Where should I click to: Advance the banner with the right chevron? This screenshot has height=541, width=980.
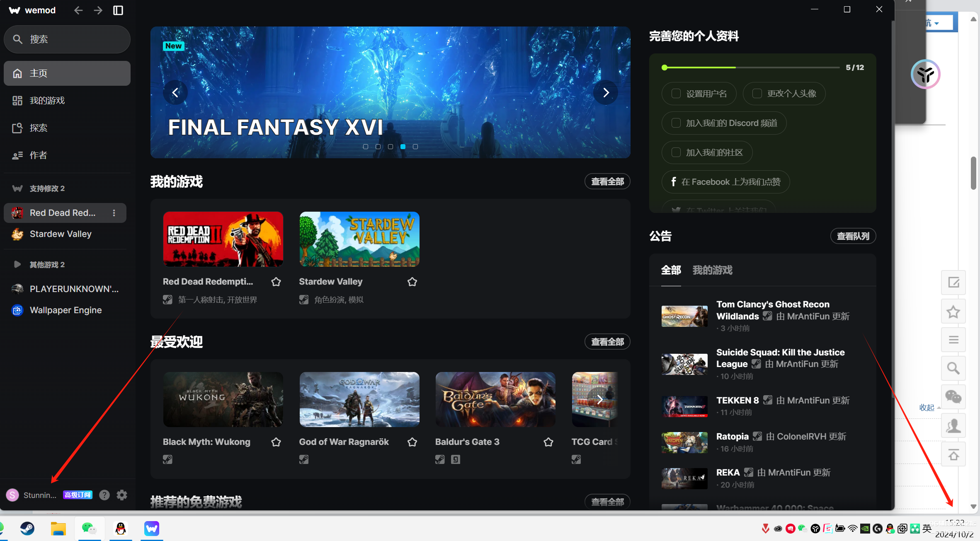click(606, 92)
